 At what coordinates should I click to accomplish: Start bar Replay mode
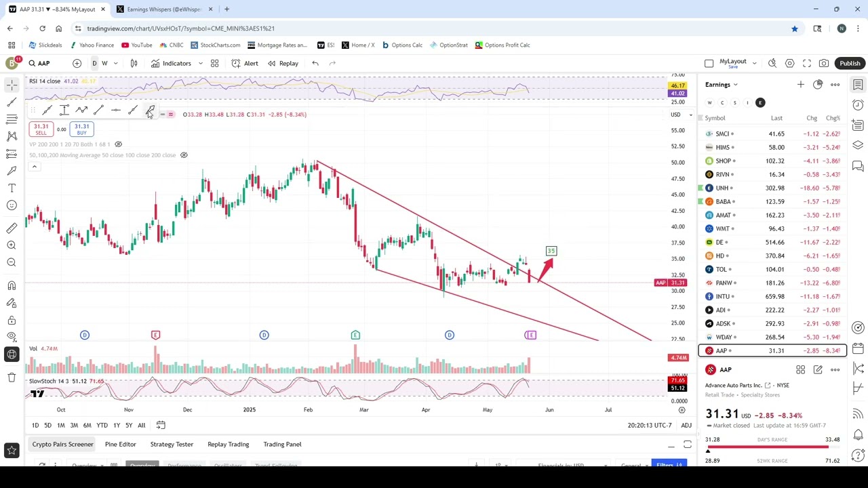click(x=283, y=63)
